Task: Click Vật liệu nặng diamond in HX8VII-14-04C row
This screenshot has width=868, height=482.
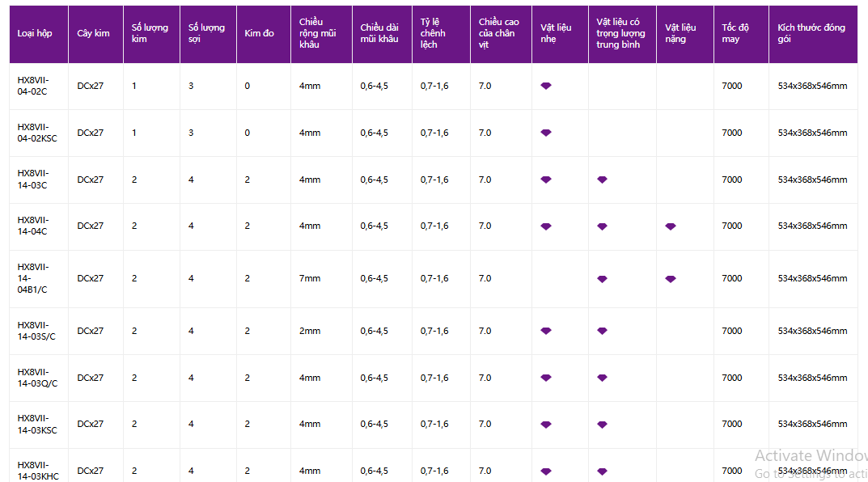Action: [x=671, y=226]
